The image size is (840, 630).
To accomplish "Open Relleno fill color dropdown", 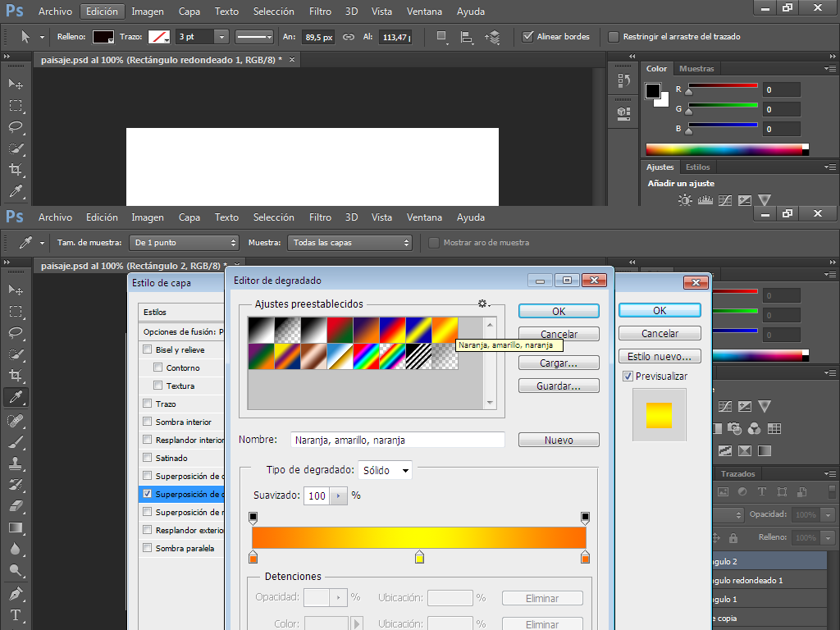I will click(x=103, y=37).
